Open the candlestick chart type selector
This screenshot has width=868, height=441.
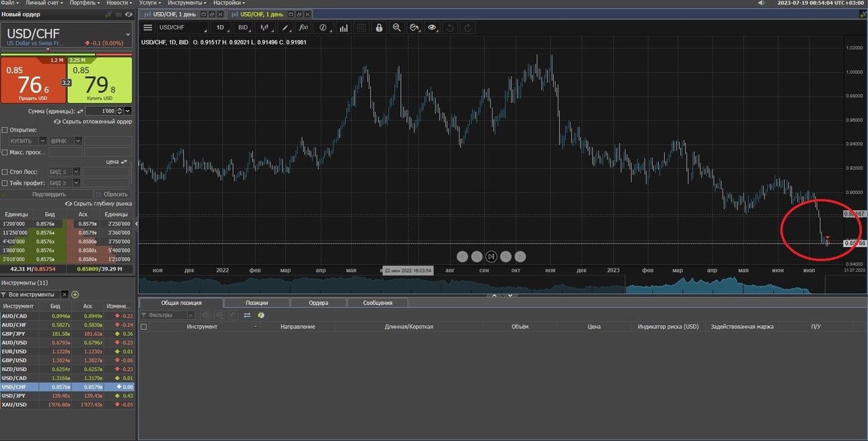(266, 28)
